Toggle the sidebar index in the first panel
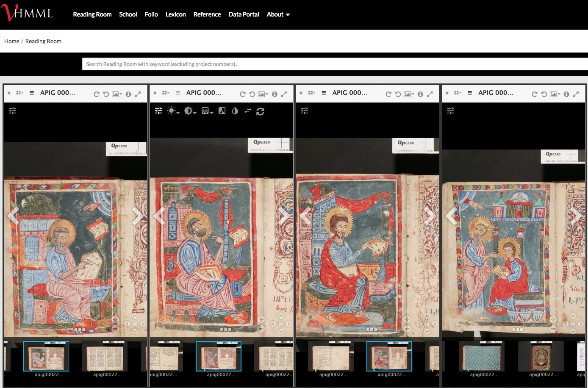 click(32, 93)
